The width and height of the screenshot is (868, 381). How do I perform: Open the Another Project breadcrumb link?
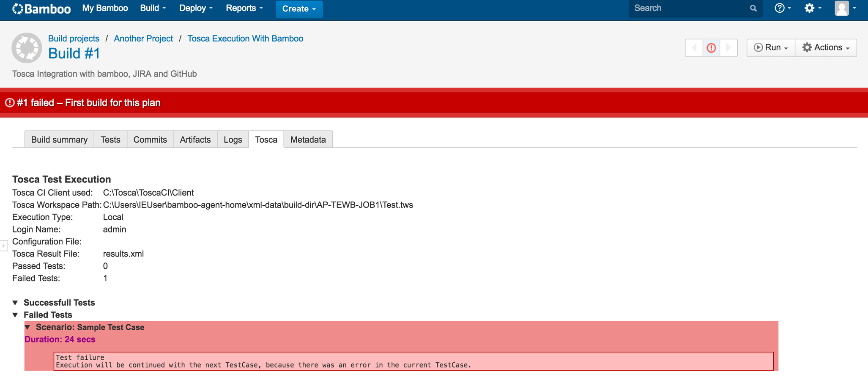coord(143,39)
